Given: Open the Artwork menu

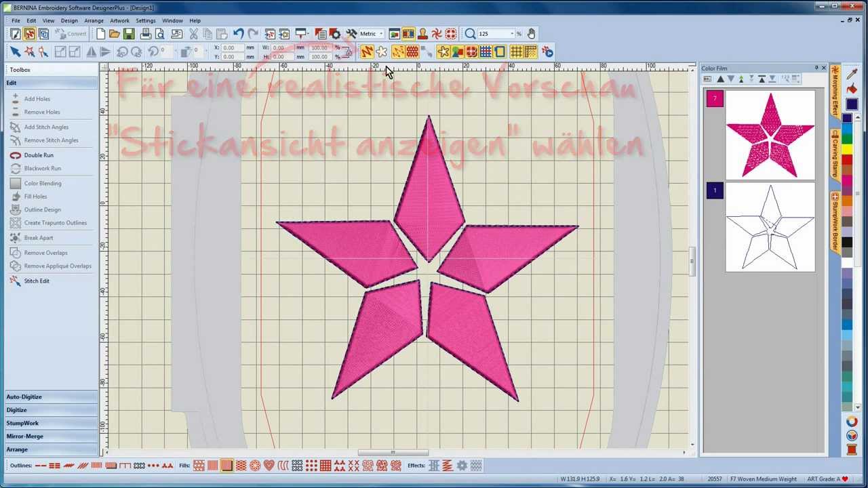Looking at the screenshot, I should tap(120, 20).
